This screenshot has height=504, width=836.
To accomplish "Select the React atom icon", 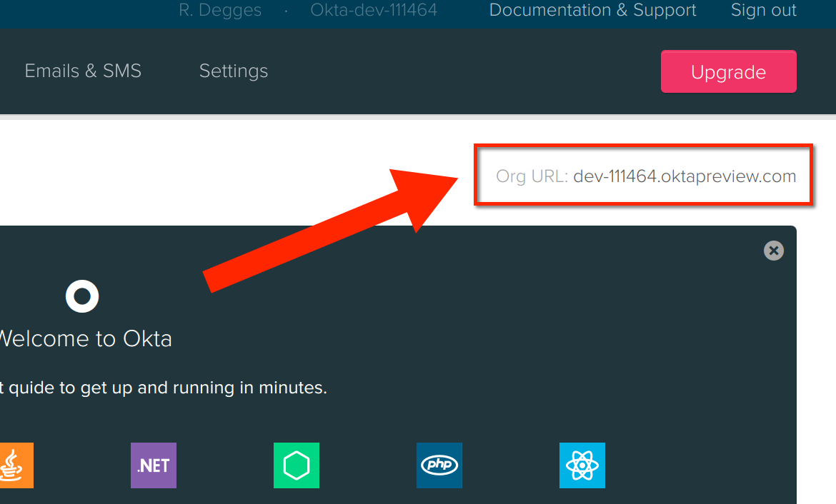I will point(582,465).
